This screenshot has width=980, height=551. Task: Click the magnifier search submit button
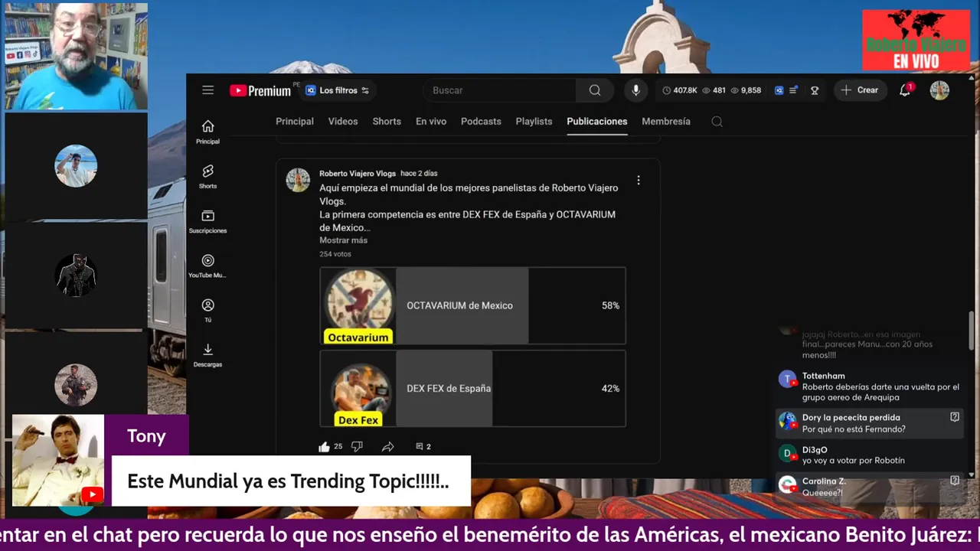tap(595, 90)
